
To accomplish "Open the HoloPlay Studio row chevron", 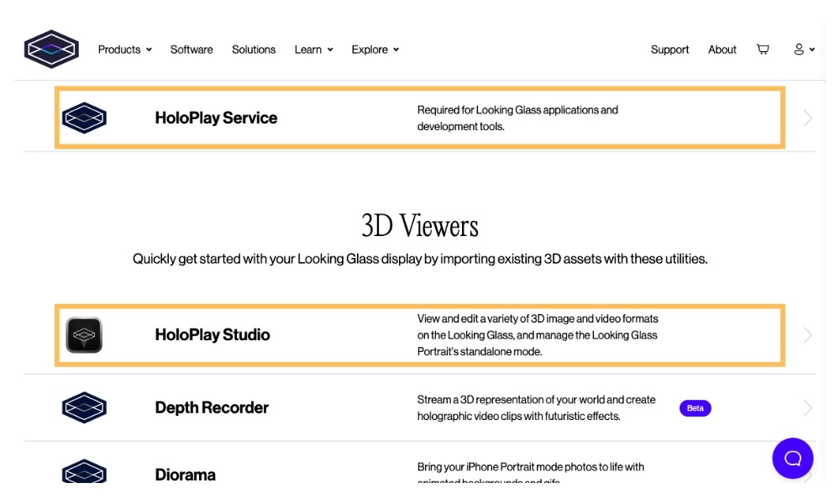I will [x=808, y=335].
